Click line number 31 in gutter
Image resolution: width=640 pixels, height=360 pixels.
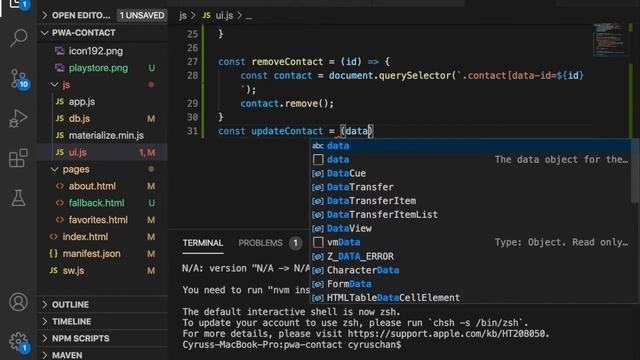tap(192, 131)
